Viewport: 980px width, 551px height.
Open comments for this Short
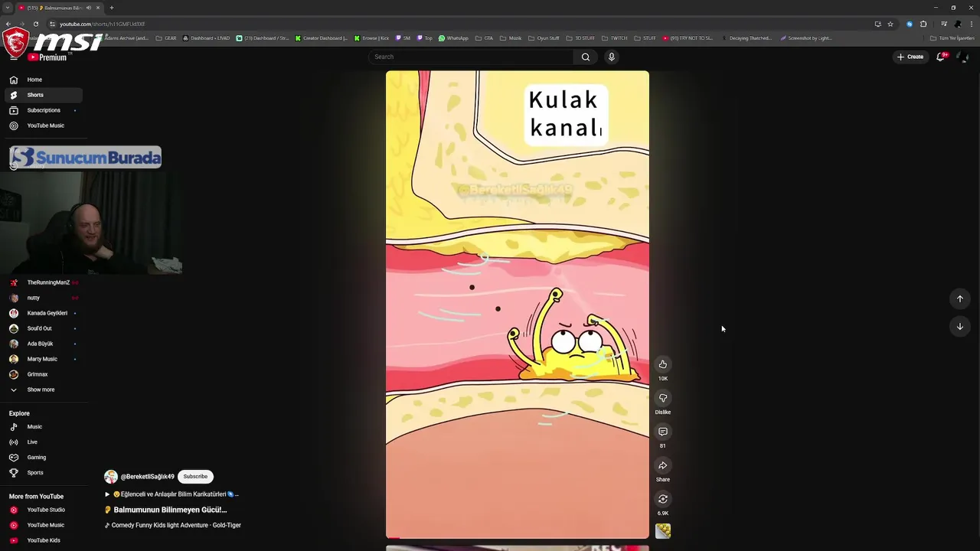(x=663, y=432)
